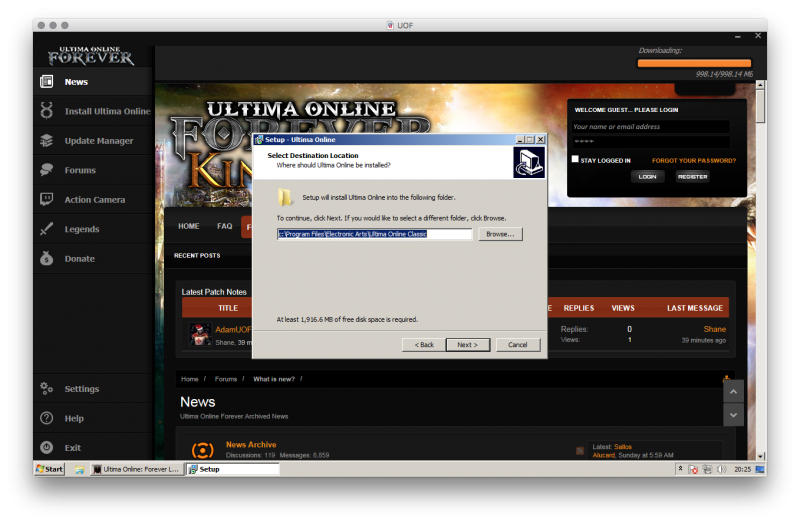This screenshot has height=524, width=800.
Task: Click Shane in Last Message column
Action: pos(714,329)
